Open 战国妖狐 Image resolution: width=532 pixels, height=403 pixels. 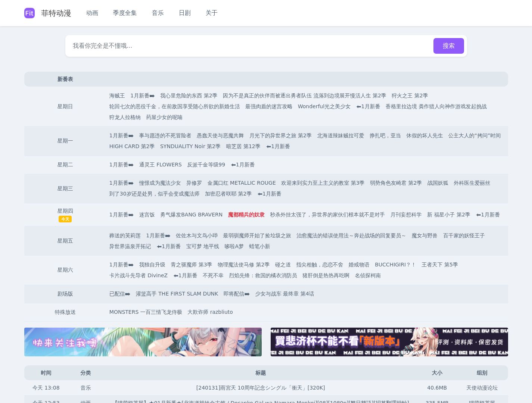(438, 183)
